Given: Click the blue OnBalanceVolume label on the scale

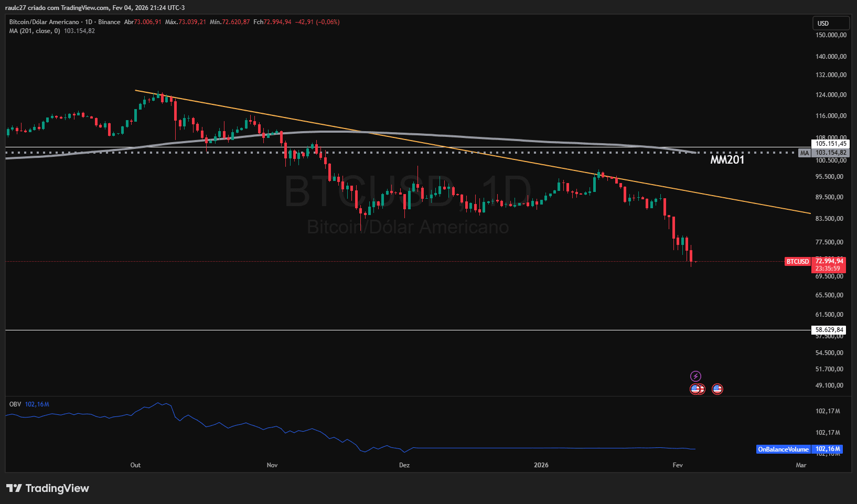Looking at the screenshot, I should coord(783,449).
